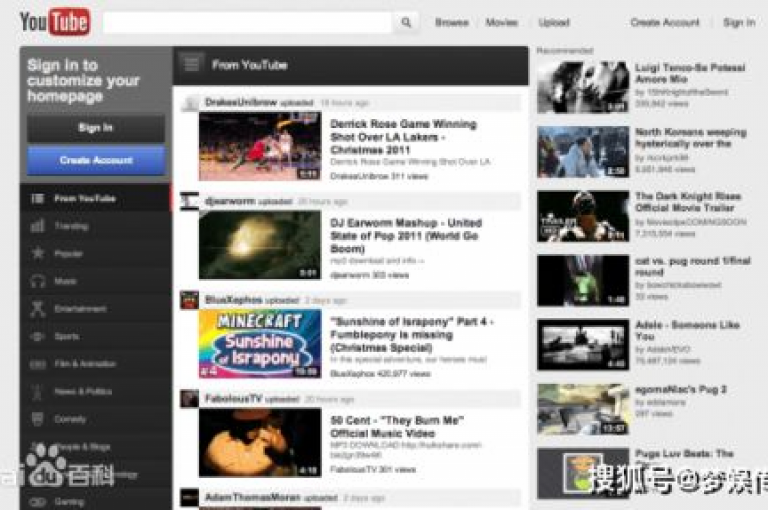
Task: Click the Comedy icon in sidebar
Action: (38, 419)
